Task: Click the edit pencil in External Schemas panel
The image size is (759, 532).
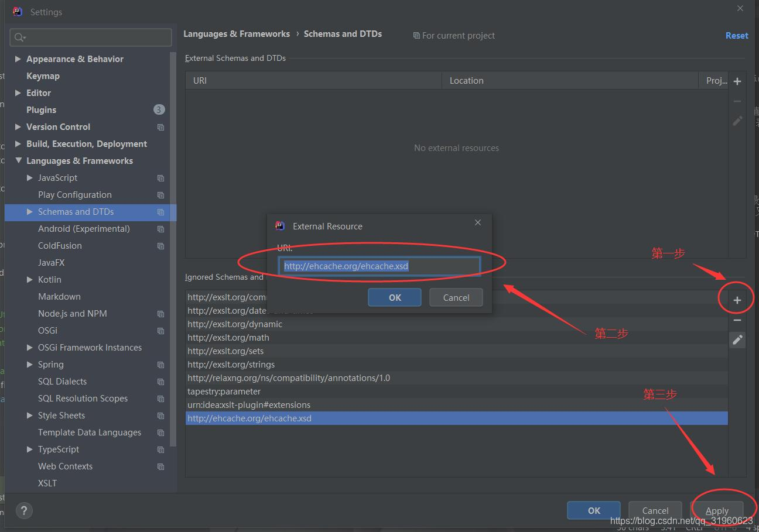Action: [x=737, y=121]
